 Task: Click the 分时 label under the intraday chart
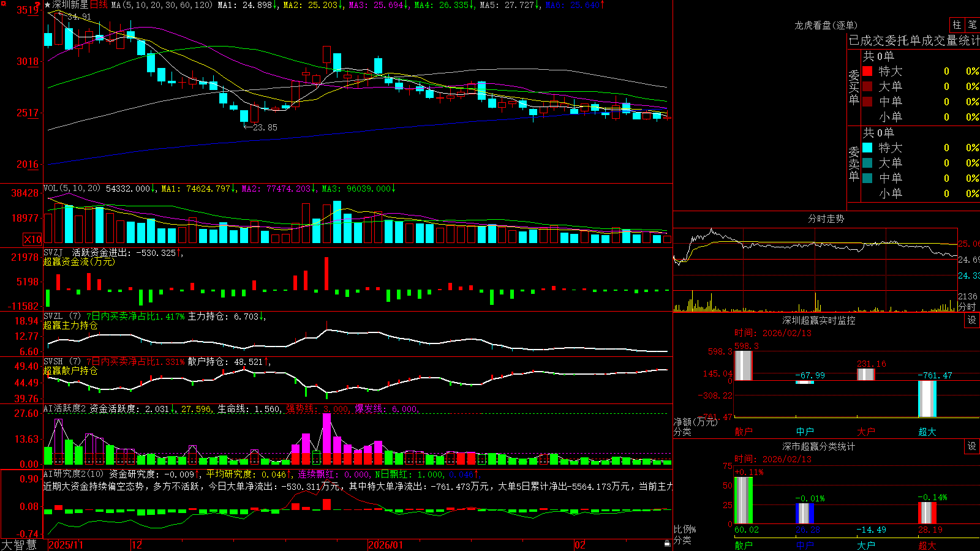pos(967,307)
